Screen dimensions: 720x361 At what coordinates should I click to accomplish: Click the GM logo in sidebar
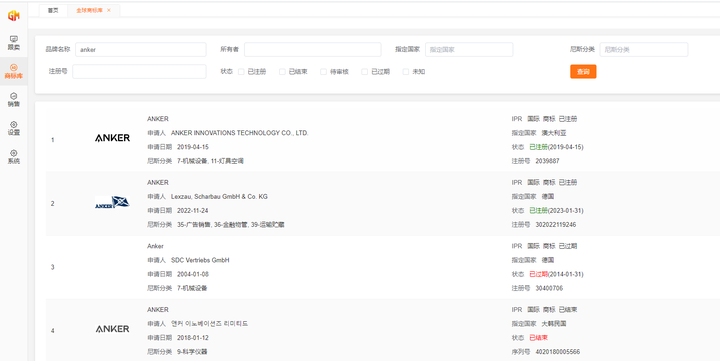(x=13, y=16)
